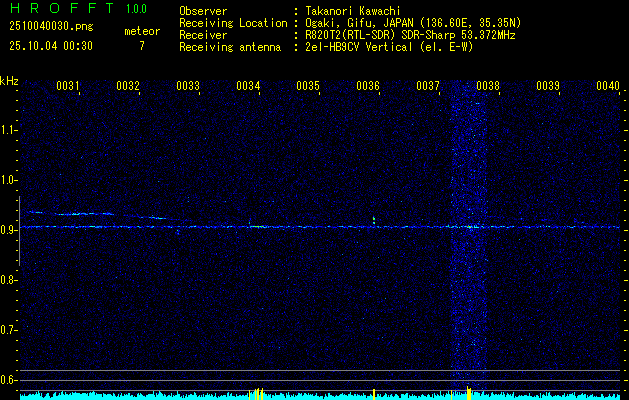Click the 0031 time marker
629x400 pixels.
pos(68,86)
